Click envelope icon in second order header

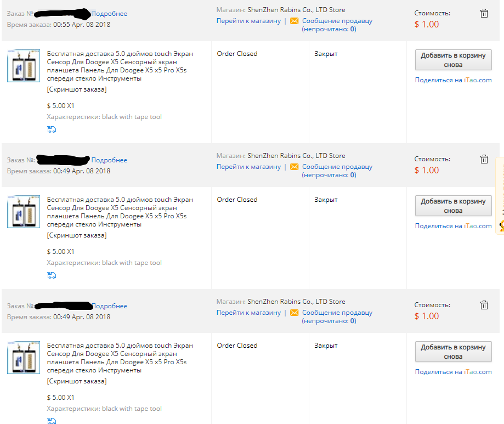(x=294, y=167)
